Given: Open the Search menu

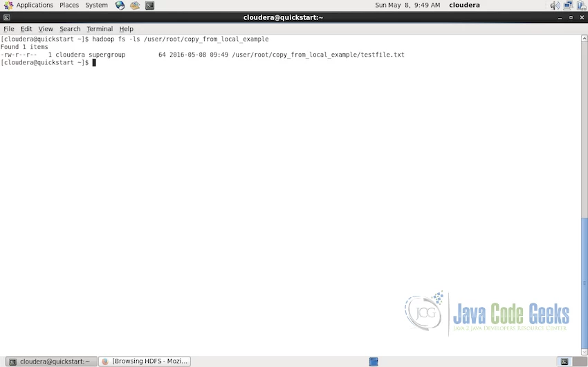Looking at the screenshot, I should click(70, 29).
